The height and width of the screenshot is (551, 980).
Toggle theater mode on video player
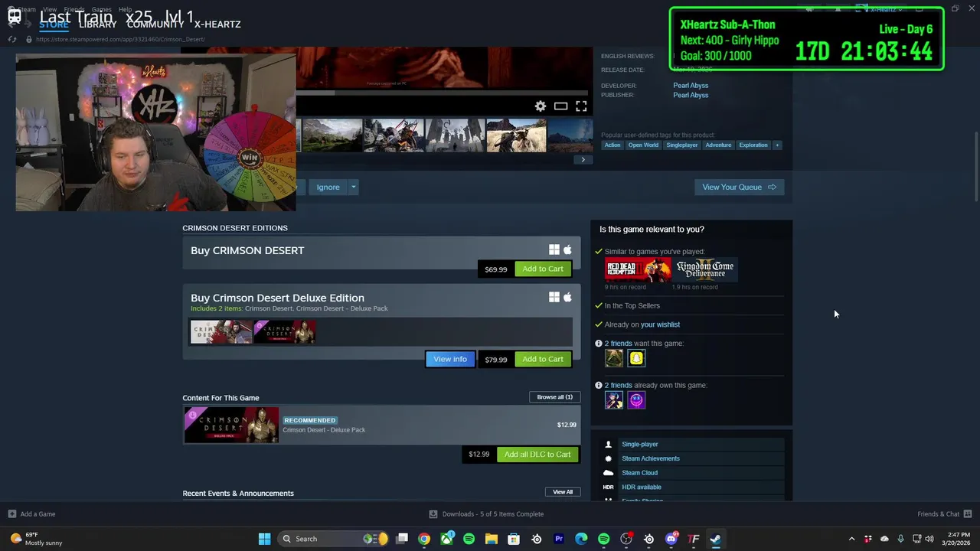[560, 106]
